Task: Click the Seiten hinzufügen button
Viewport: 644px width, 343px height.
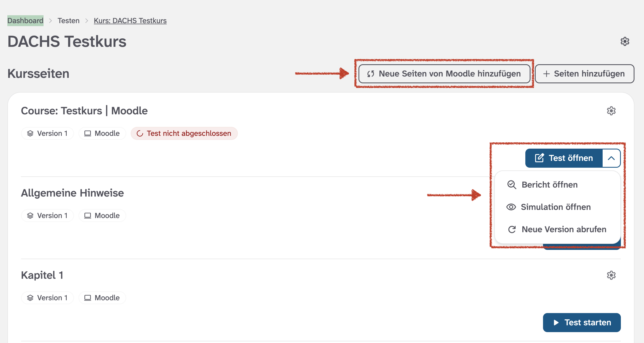Action: [x=584, y=74]
